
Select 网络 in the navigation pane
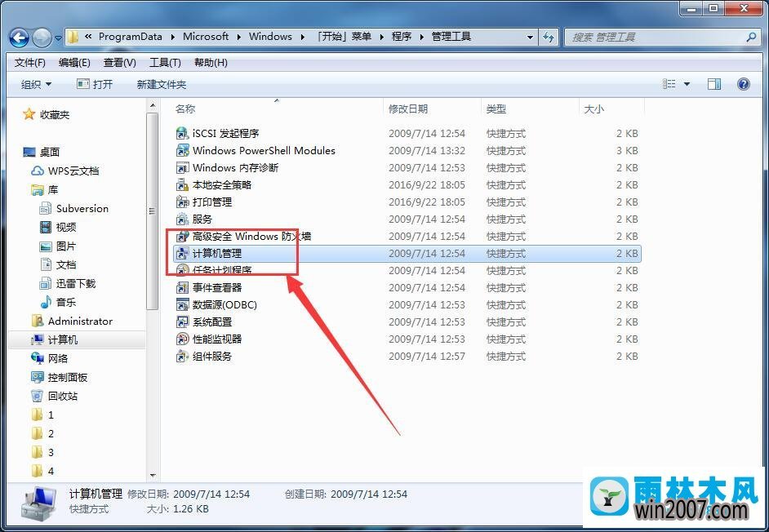click(57, 358)
